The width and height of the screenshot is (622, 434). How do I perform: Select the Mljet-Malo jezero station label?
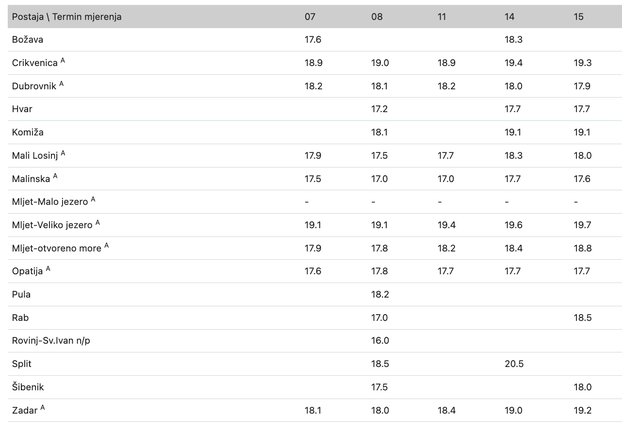(x=50, y=201)
